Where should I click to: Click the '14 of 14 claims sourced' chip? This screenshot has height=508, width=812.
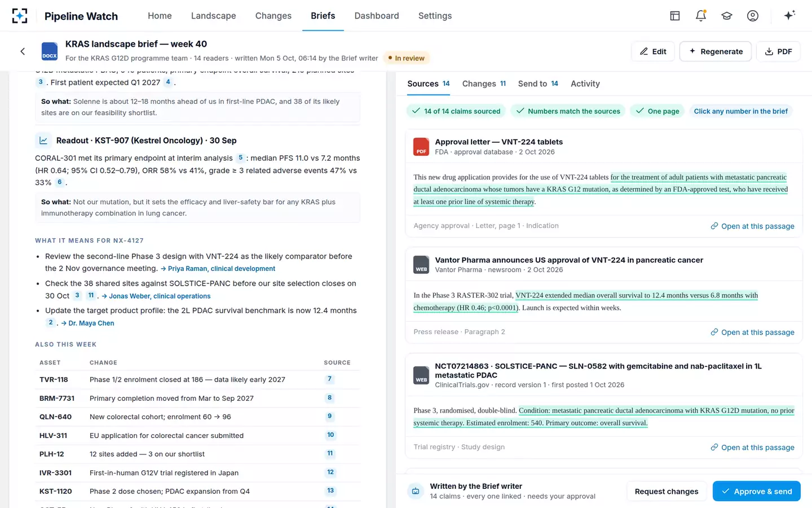tap(456, 111)
